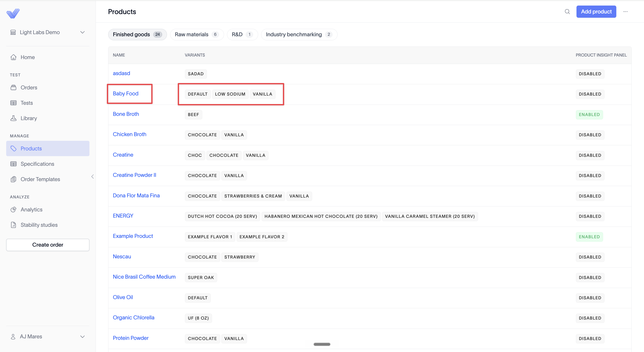Click the checkmark app logo
This screenshot has height=352, width=644.
tap(13, 13)
